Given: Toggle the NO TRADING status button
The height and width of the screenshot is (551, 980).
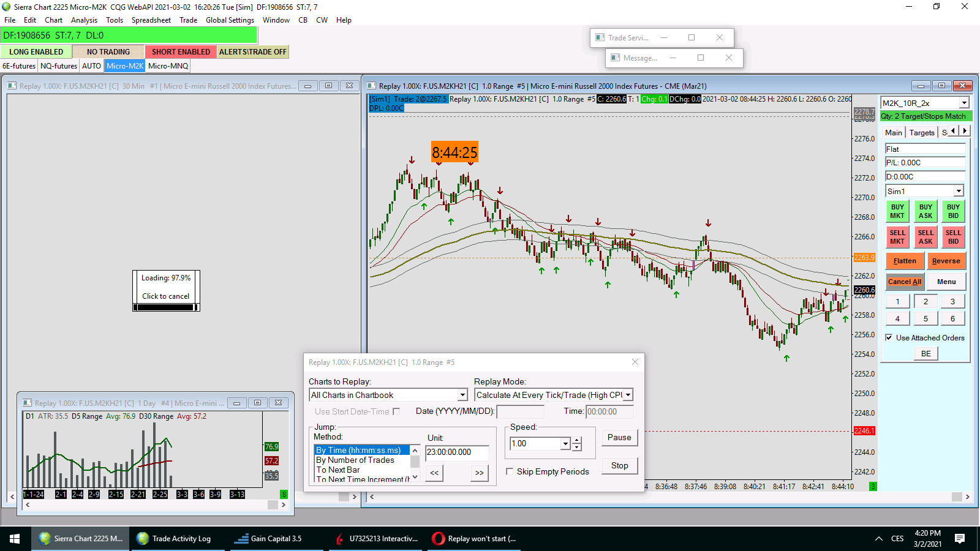Looking at the screenshot, I should (x=108, y=52).
